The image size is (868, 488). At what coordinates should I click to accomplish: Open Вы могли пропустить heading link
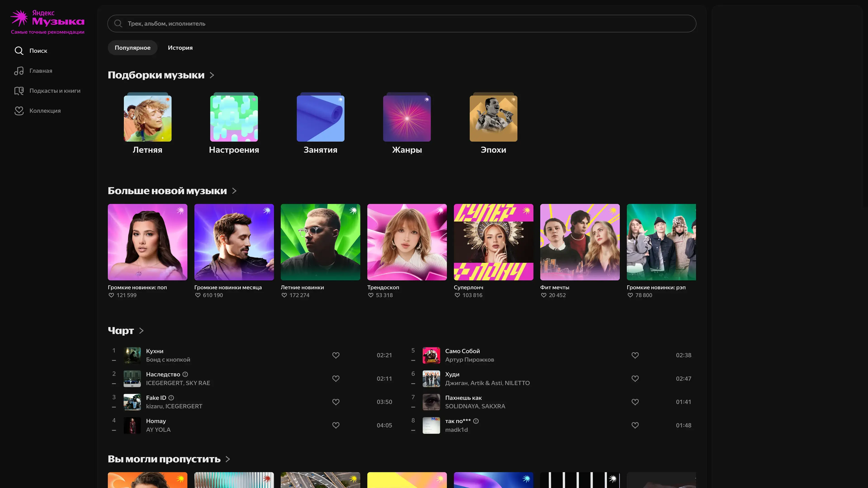coord(164,459)
